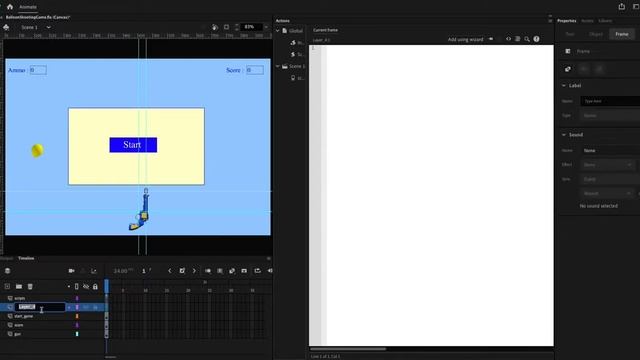Open the Actions panel options menu
Image resolution: width=640 pixels, height=360 pixels.
tap(550, 20)
